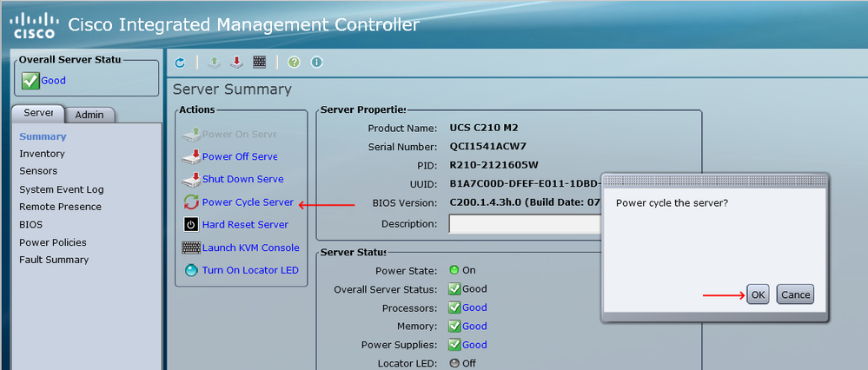Click the 'Power cycle the server?' message
This screenshot has height=370, width=868.
tap(672, 203)
